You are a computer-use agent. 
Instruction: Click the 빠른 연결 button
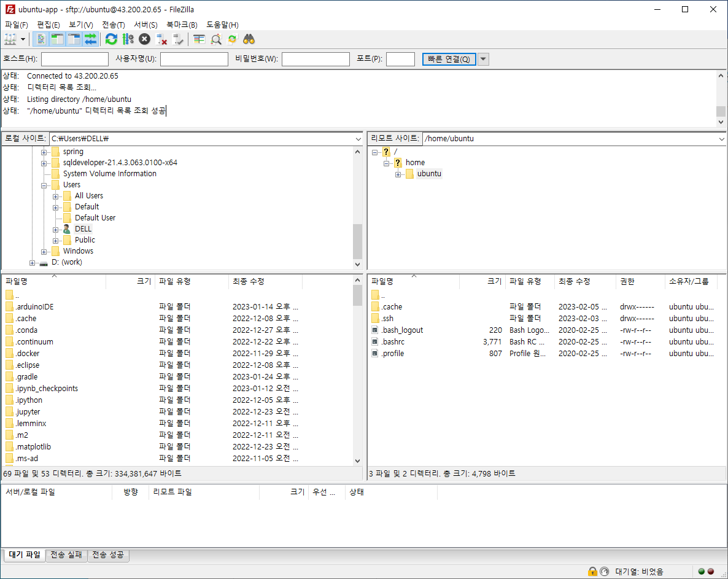coord(449,59)
